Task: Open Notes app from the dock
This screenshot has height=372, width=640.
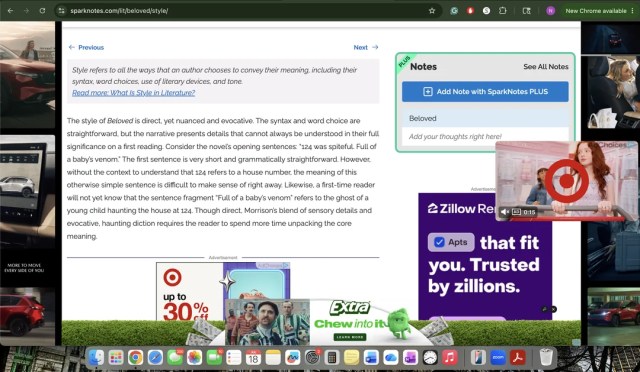Action: [x=273, y=358]
